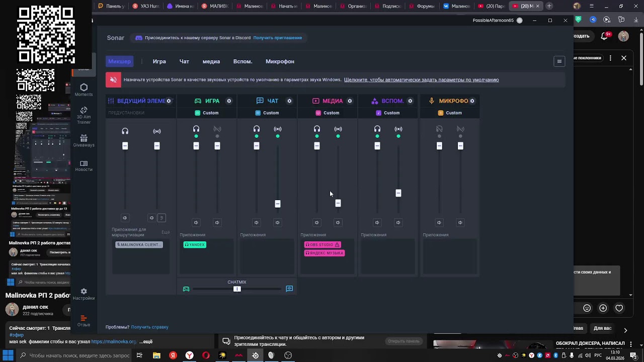Image resolution: width=644 pixels, height=362 pixels.
Task: Open Медиа Custom preset dropdown
Action: [328, 113]
